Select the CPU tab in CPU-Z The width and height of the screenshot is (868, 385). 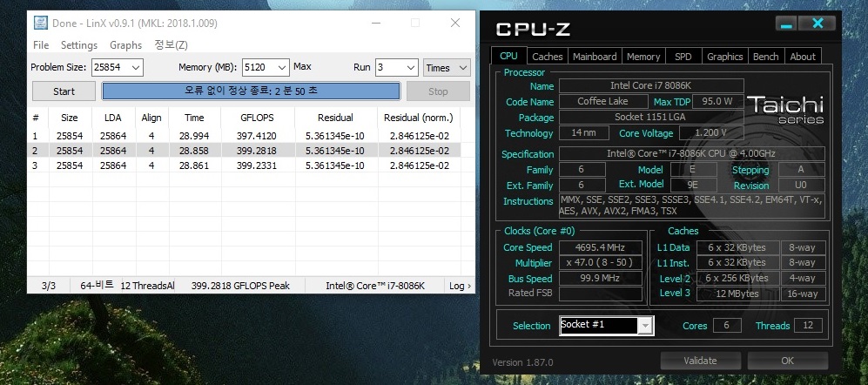(x=508, y=56)
